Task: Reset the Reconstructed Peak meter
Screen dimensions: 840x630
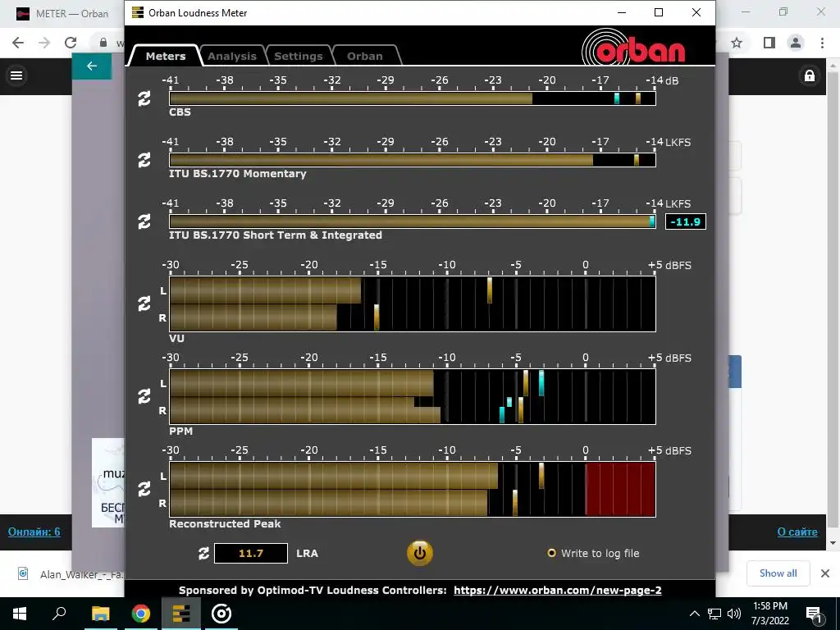Action: (144, 489)
